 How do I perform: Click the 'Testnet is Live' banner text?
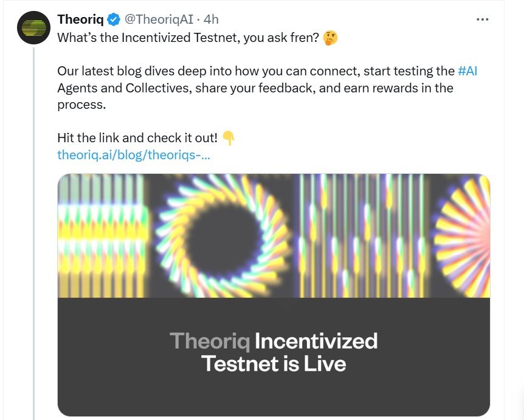tap(274, 363)
